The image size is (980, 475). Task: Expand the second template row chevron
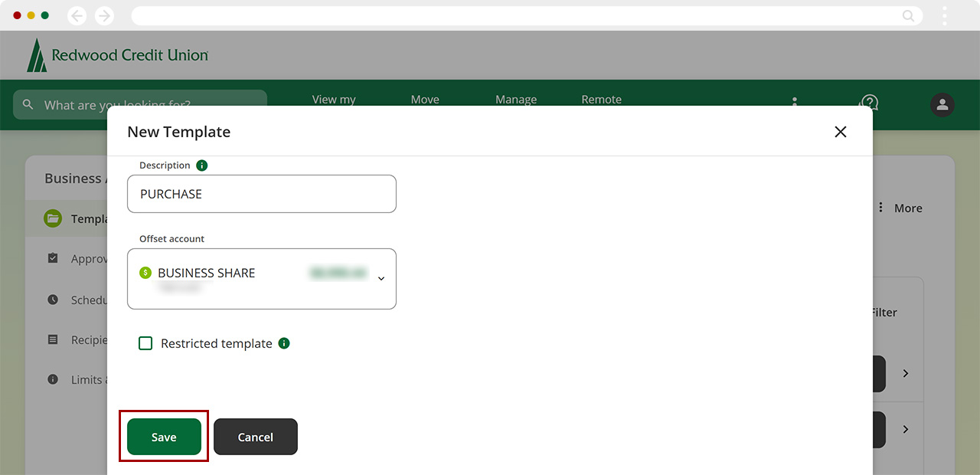[906, 429]
